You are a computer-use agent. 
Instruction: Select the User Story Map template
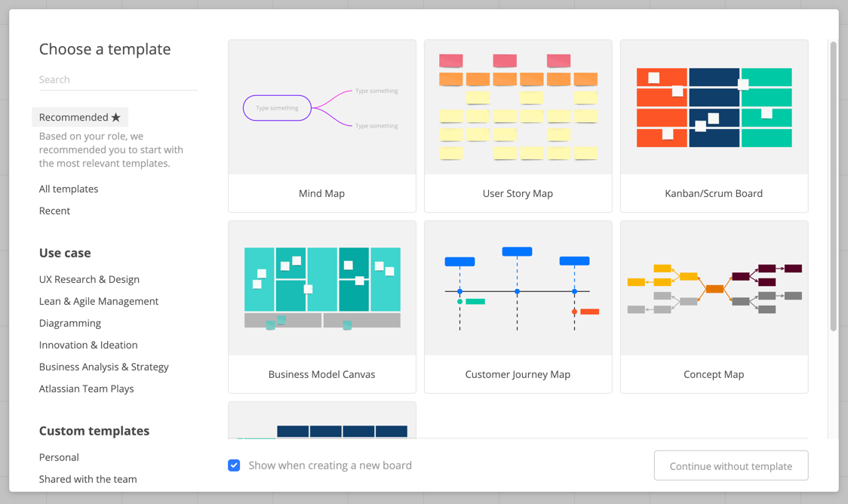coord(518,125)
